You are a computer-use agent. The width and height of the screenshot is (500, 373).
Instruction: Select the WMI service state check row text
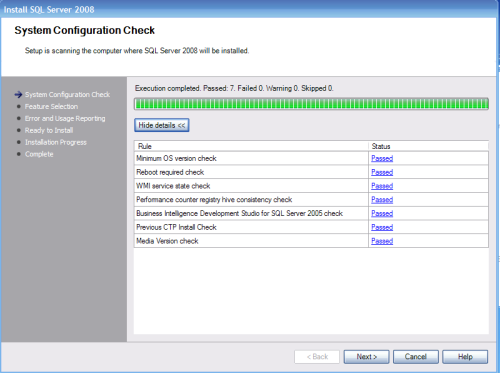tap(173, 186)
